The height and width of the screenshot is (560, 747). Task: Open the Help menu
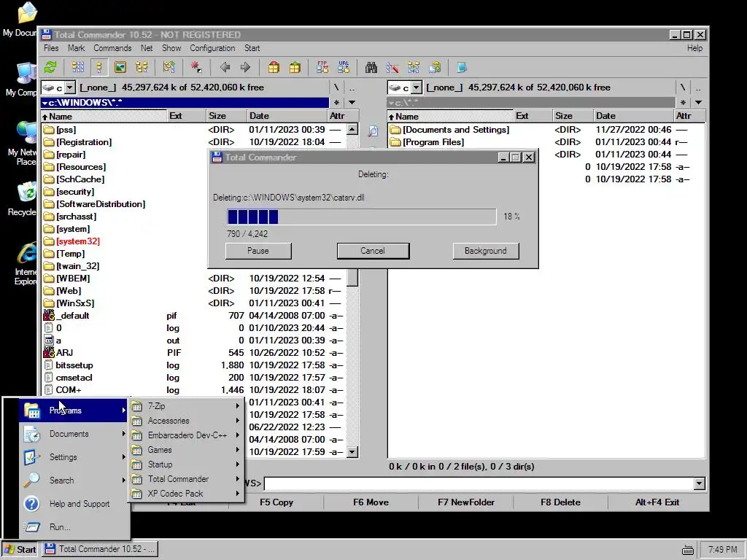tap(694, 48)
